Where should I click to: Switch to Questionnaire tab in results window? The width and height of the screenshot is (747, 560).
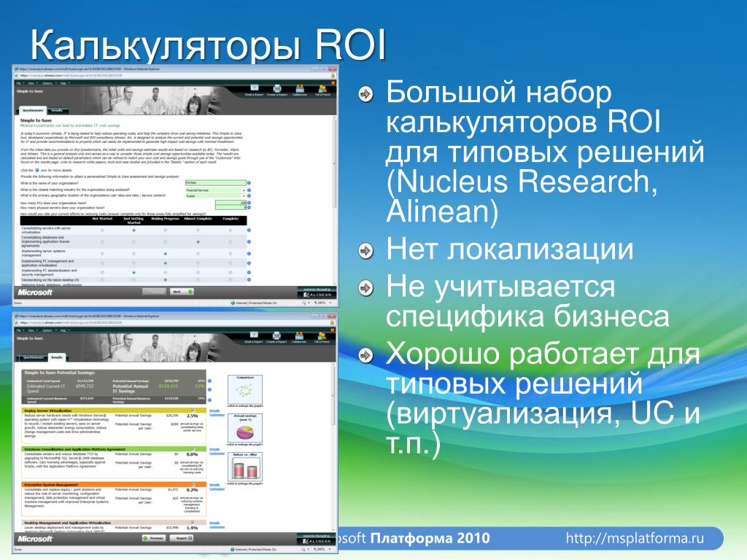(x=32, y=357)
